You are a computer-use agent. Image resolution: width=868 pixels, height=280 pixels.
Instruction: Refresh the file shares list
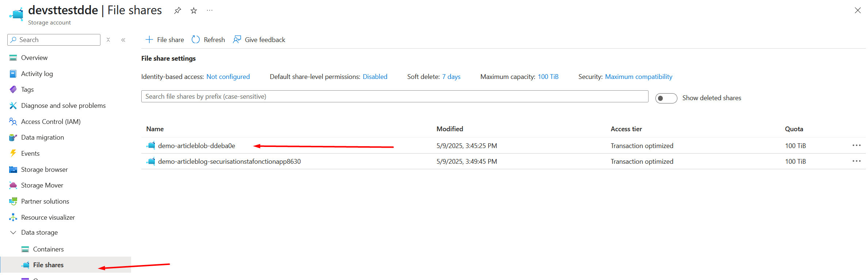click(x=209, y=40)
